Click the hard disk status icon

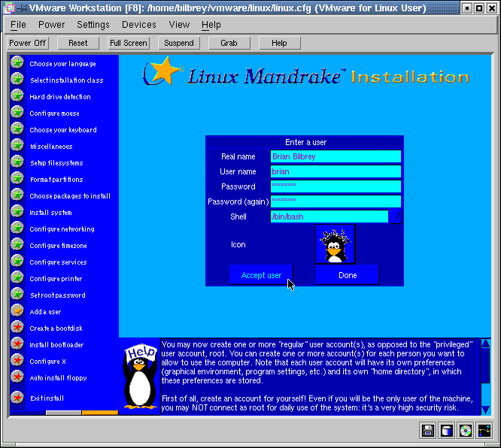pyautogui.click(x=447, y=431)
